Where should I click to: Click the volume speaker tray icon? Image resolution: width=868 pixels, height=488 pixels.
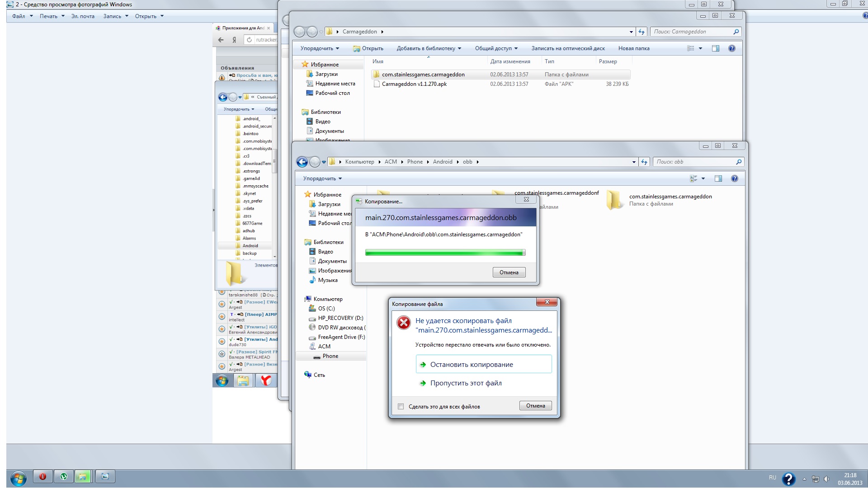click(x=827, y=479)
